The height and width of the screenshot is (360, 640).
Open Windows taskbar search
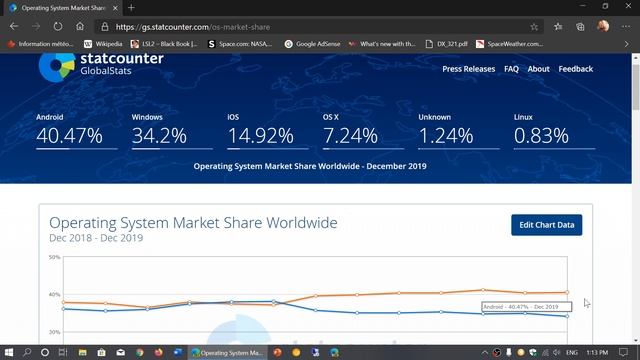(x=27, y=352)
